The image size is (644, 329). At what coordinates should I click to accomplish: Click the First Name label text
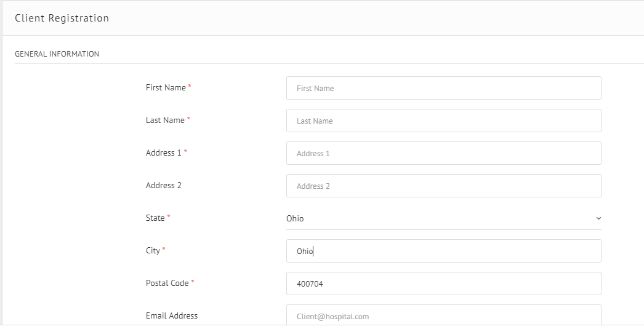click(166, 88)
